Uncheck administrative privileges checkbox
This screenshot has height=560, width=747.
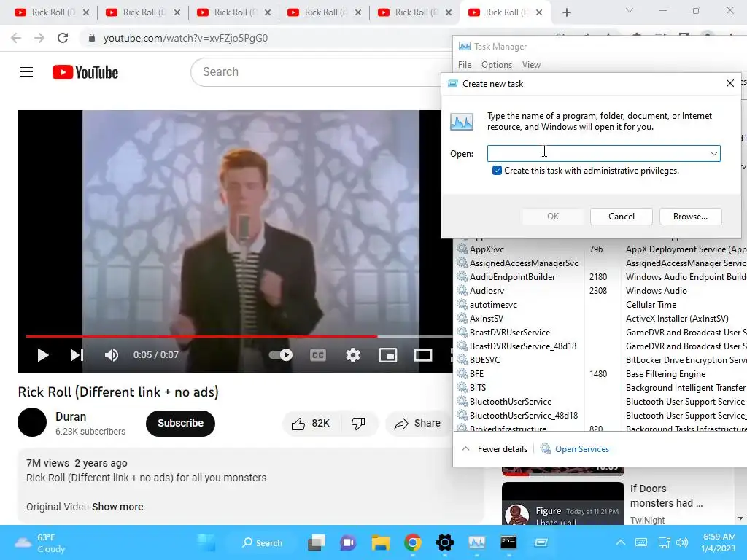click(497, 171)
